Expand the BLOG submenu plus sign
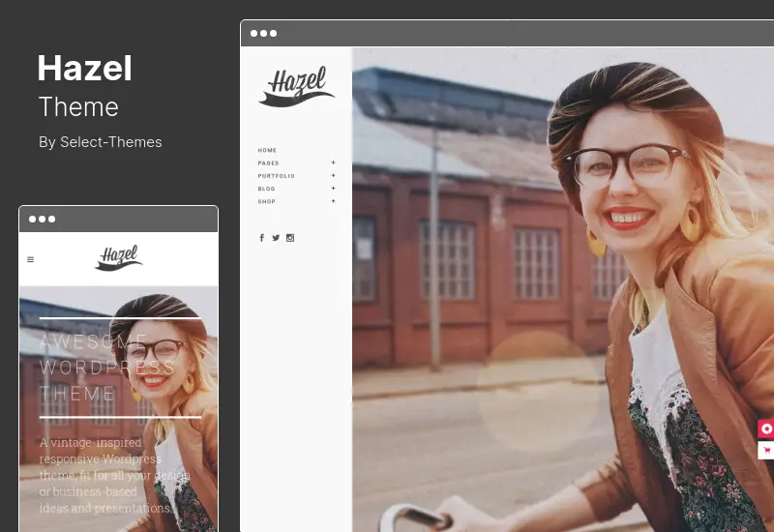This screenshot has width=774, height=532. pos(334,188)
